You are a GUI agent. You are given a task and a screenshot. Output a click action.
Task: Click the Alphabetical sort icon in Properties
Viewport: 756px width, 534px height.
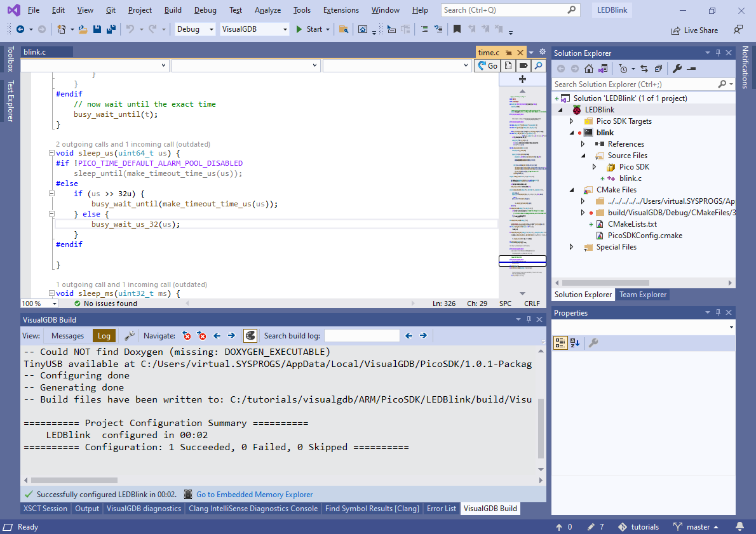pyautogui.click(x=575, y=343)
